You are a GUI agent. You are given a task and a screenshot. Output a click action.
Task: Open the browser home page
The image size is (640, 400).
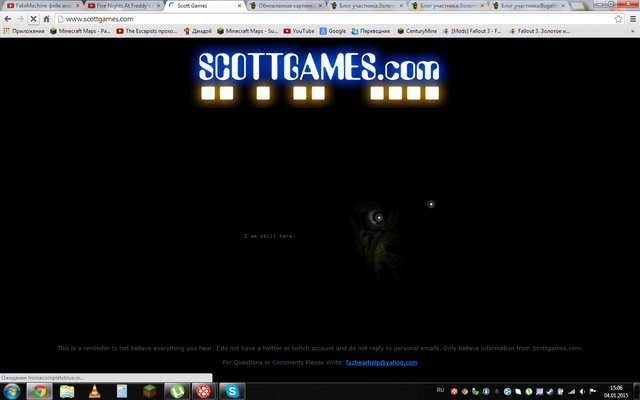click(47, 19)
